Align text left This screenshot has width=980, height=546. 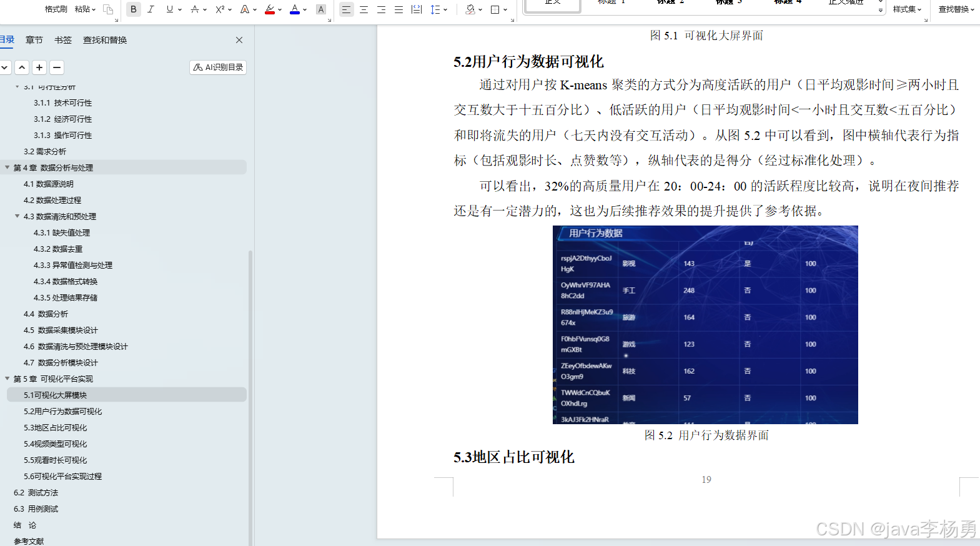[x=346, y=9]
